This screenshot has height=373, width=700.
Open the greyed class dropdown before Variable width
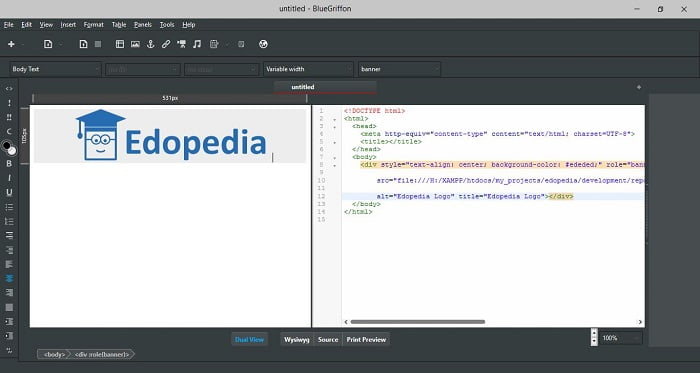click(221, 69)
